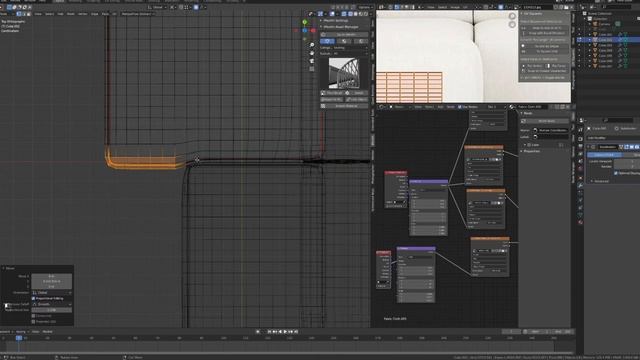The height and width of the screenshot is (360, 640).
Task: Click Reset Node button
Action: [545, 121]
